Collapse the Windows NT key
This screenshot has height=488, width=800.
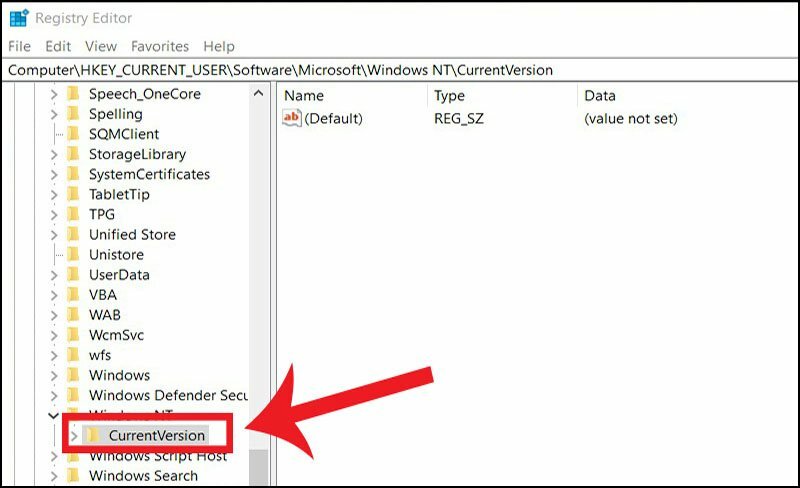pos(54,416)
